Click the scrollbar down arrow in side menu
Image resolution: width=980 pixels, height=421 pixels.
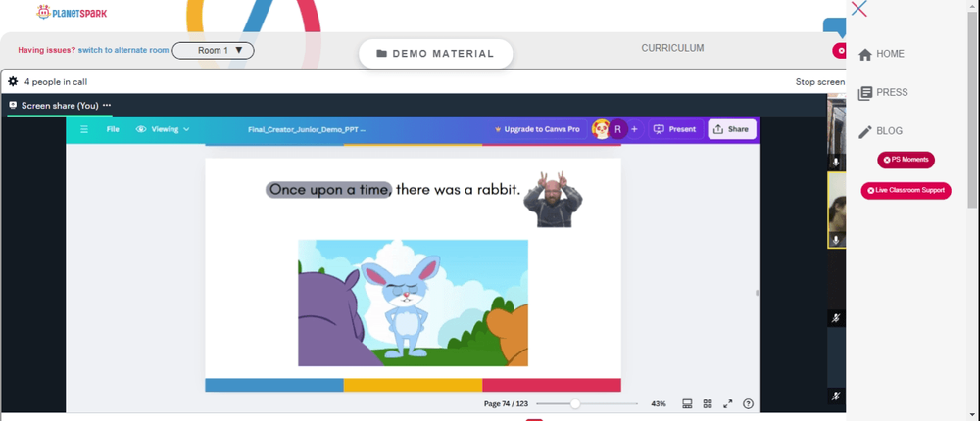pyautogui.click(x=972, y=415)
